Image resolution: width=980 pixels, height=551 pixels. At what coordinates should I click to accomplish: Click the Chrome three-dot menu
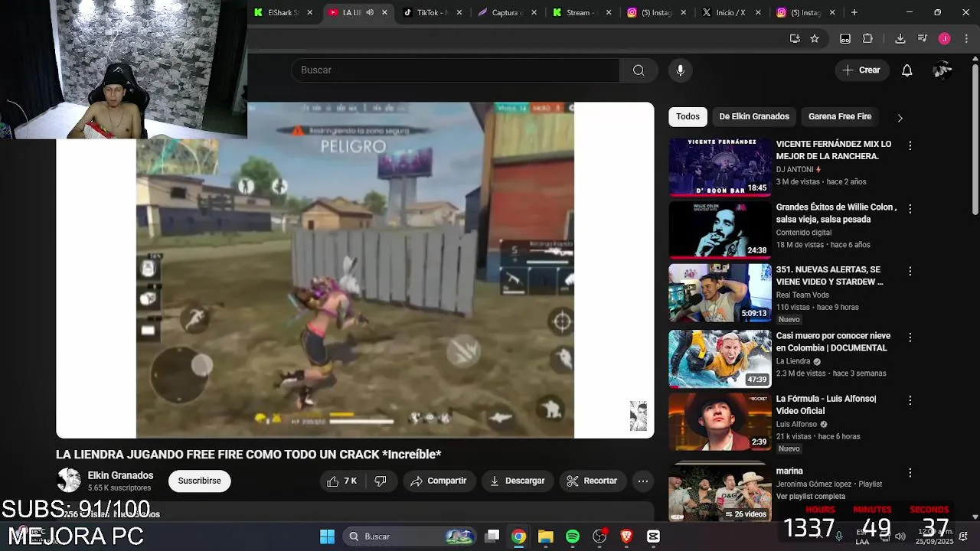[x=966, y=38]
